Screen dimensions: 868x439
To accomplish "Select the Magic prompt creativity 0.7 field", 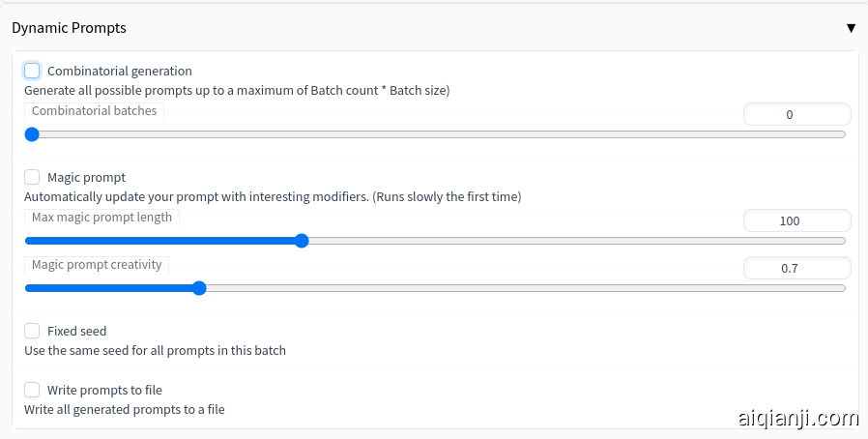I will pos(796,268).
